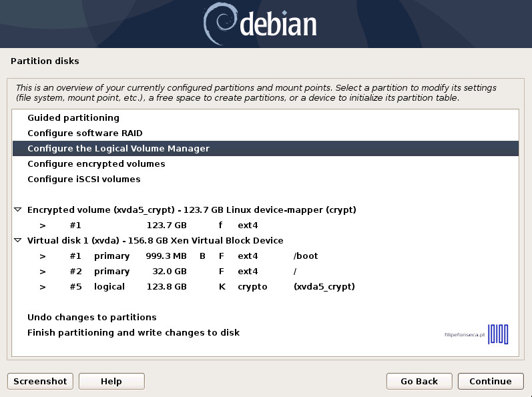The height and width of the screenshot is (397, 532).
Task: Select the 123.7 GB ext4 encrypted partition
Action: (167, 226)
